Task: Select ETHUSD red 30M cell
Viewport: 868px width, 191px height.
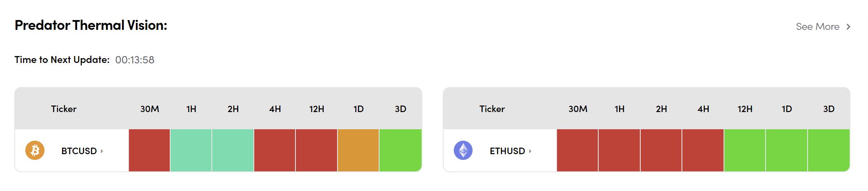Action: 577,150
